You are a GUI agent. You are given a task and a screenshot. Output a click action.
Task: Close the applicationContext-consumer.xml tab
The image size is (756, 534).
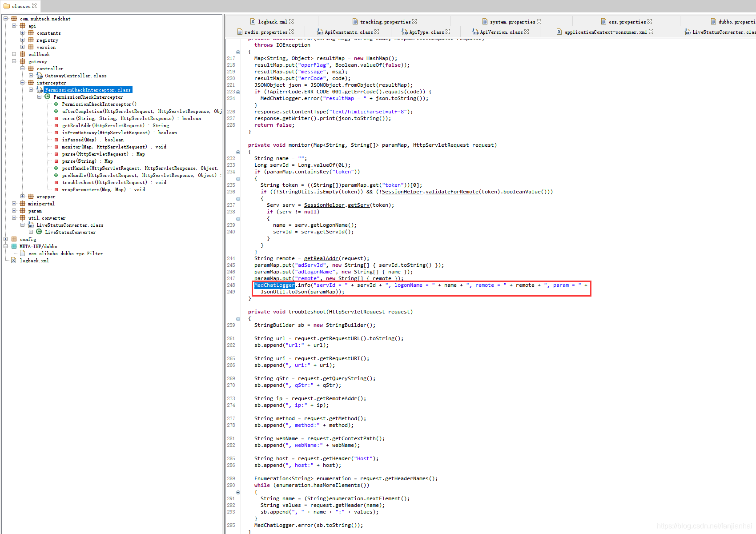[651, 32]
